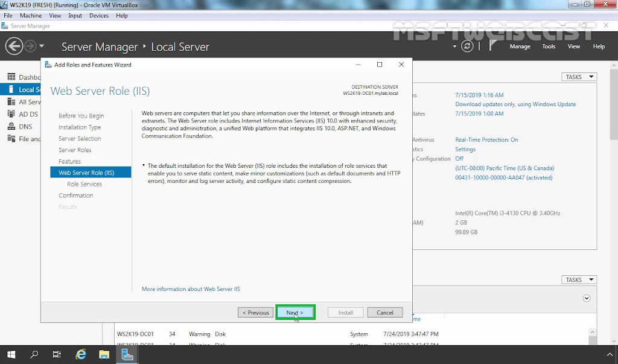This screenshot has height=364, width=618.
Task: Open the VirtualBox File menu
Action: 8,15
